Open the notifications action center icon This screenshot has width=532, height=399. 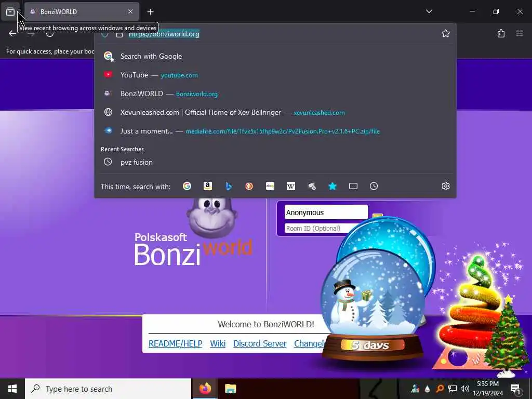click(515, 389)
